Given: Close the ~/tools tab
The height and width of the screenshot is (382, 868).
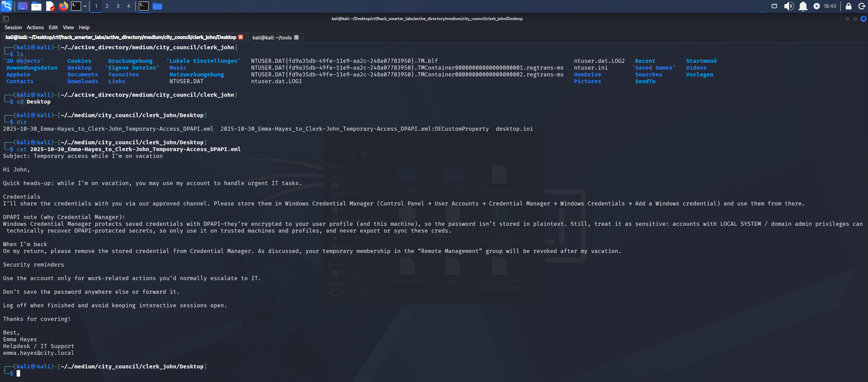Looking at the screenshot, I should coord(296,37).
